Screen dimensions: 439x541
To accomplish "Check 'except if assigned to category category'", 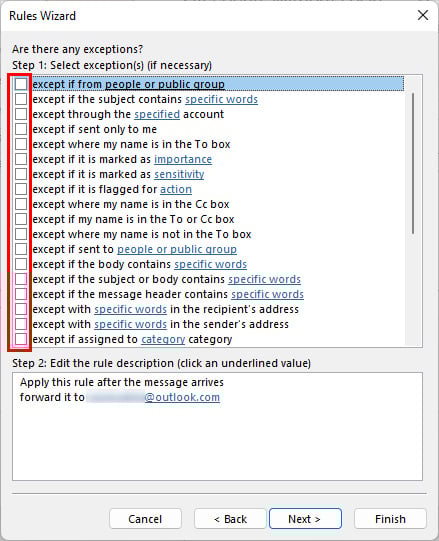I will [x=21, y=339].
